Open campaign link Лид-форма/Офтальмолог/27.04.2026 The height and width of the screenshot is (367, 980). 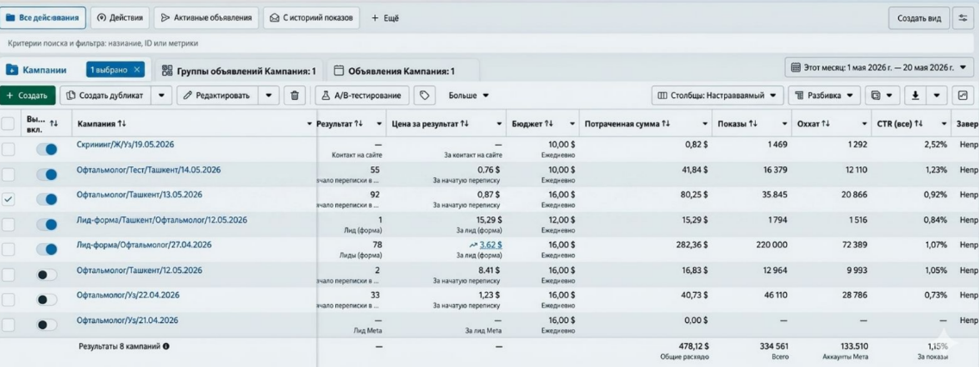[144, 245]
